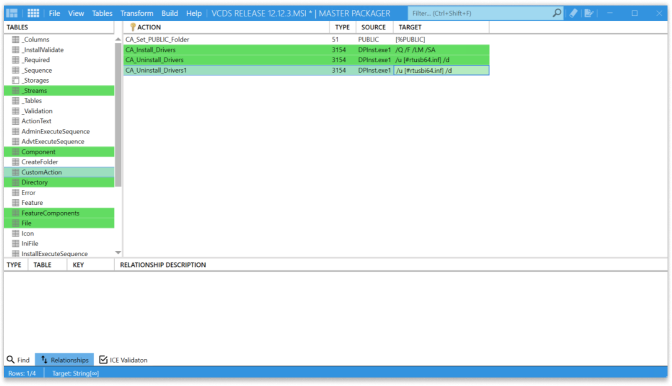Click the magnifier icon in the filter box
Viewport: 672px width, 386px height.
[557, 13]
